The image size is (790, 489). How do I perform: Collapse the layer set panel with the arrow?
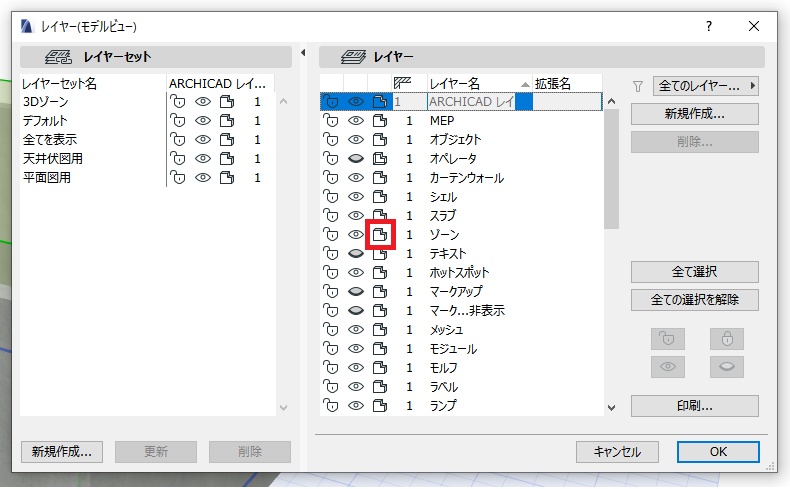(x=303, y=52)
